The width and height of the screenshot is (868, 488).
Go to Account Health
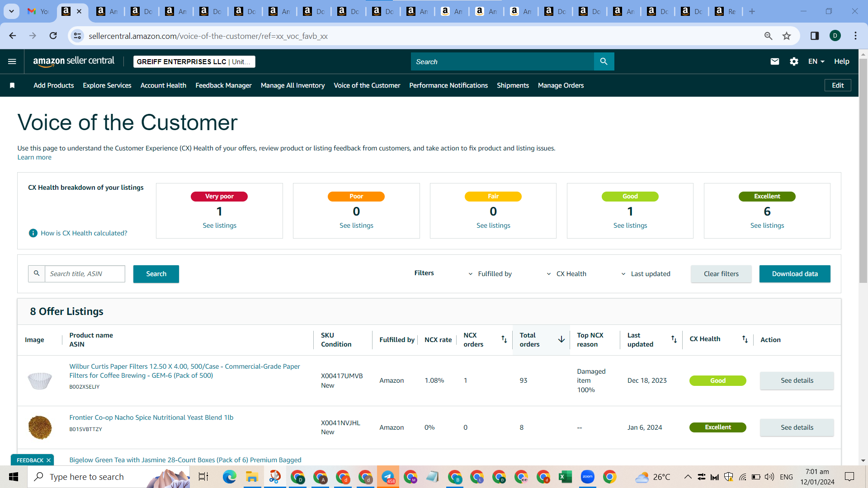163,85
